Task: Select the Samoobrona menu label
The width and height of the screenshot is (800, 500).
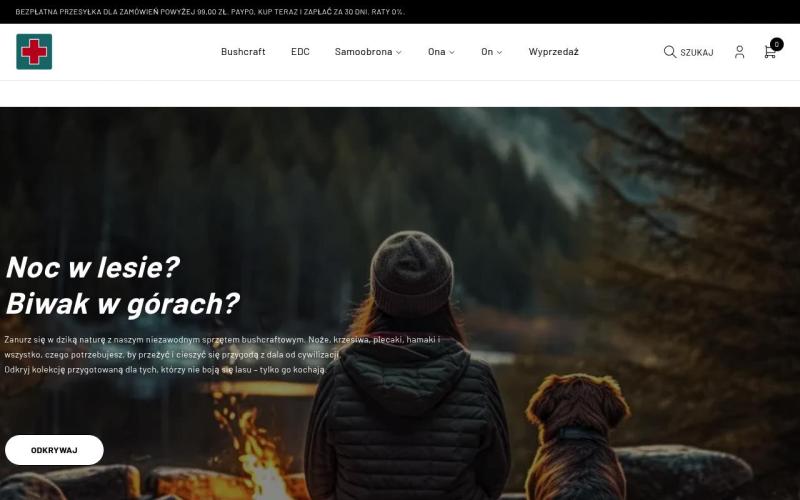Action: coord(363,52)
